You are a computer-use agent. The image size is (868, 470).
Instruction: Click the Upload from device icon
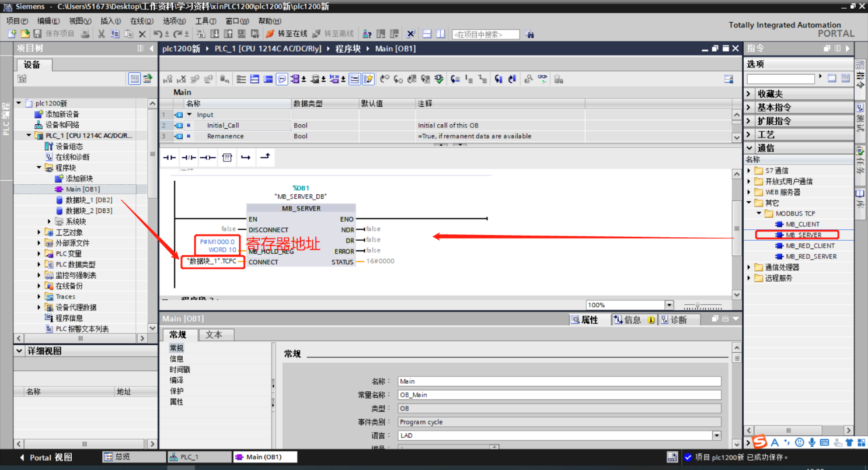(x=227, y=34)
